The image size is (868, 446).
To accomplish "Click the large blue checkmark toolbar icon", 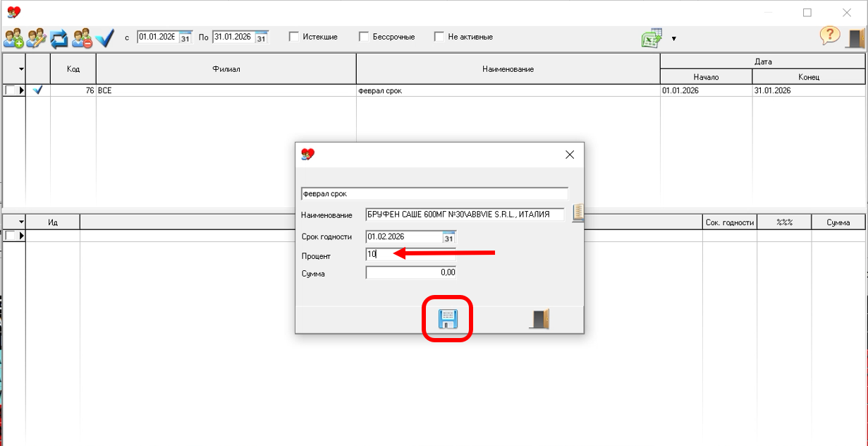I will coord(105,37).
